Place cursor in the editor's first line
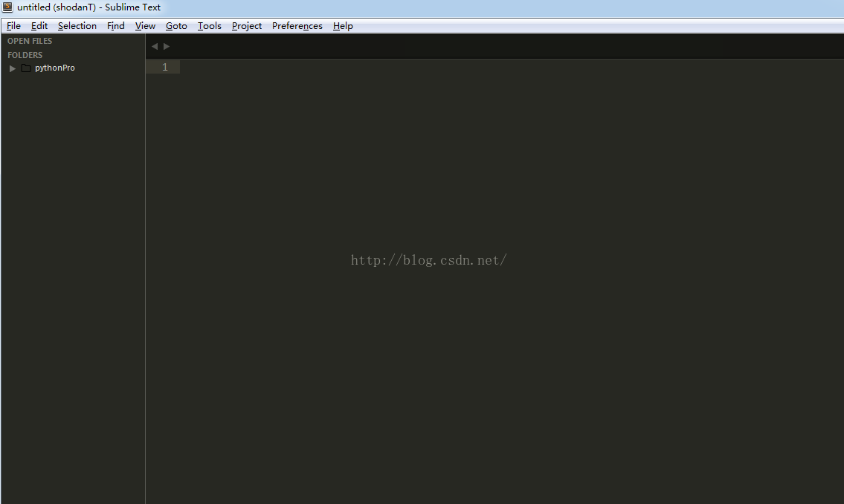The image size is (844, 504). pyautogui.click(x=512, y=67)
